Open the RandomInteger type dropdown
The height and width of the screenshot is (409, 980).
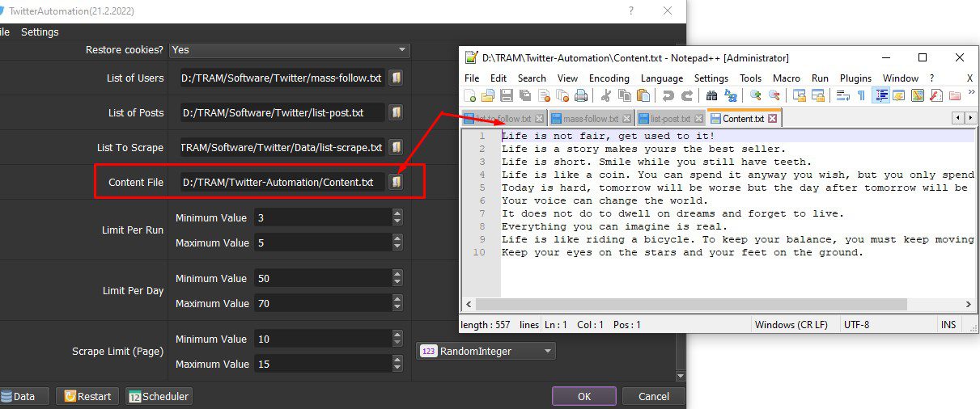tap(486, 351)
